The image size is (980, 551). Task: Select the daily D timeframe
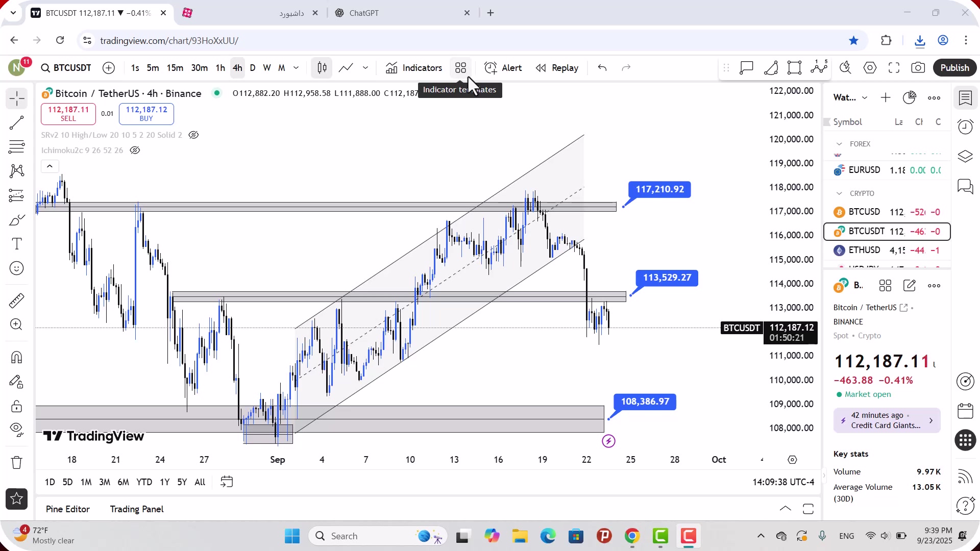(253, 68)
